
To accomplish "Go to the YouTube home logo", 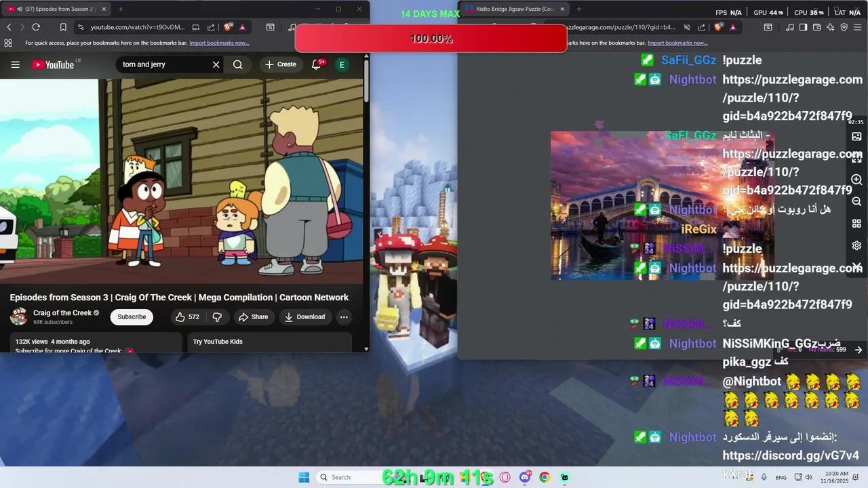I will (53, 64).
